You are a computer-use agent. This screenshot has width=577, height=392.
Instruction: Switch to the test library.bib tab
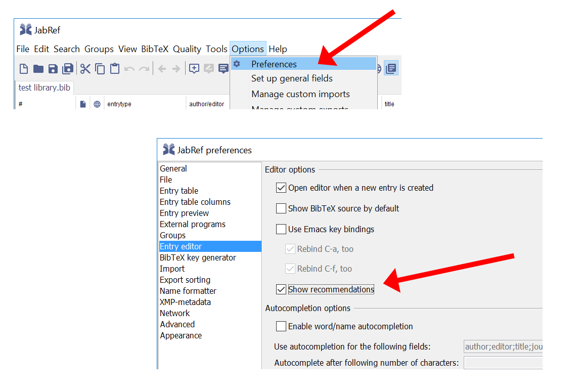point(45,88)
